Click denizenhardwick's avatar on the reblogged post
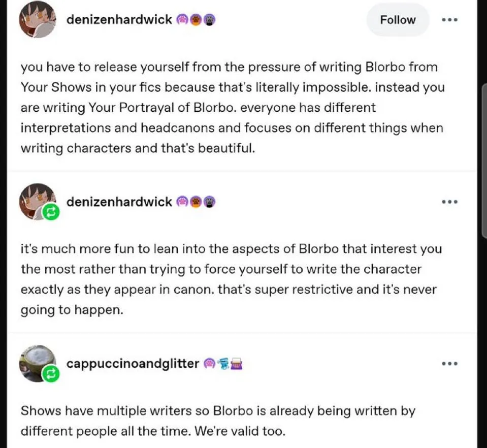 (x=38, y=202)
